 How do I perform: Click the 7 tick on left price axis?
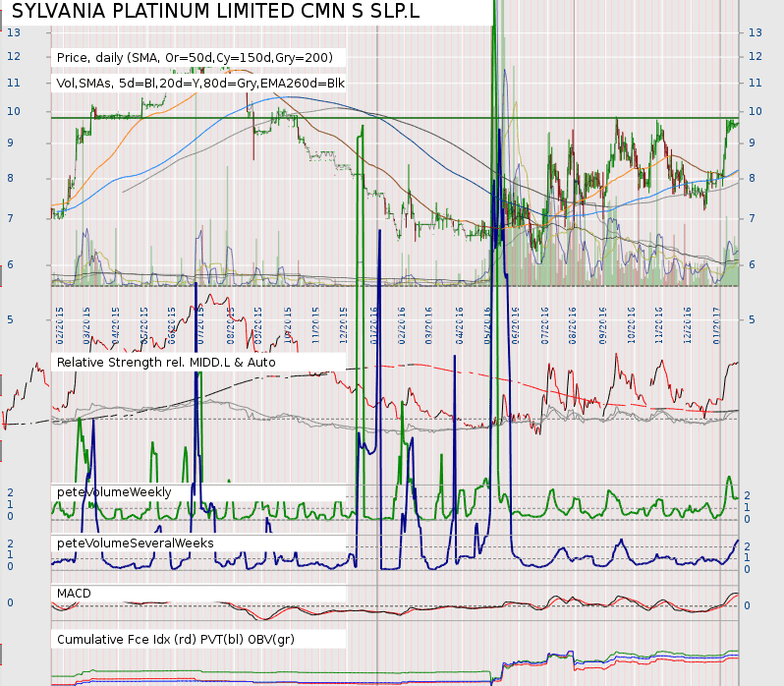tap(10, 218)
